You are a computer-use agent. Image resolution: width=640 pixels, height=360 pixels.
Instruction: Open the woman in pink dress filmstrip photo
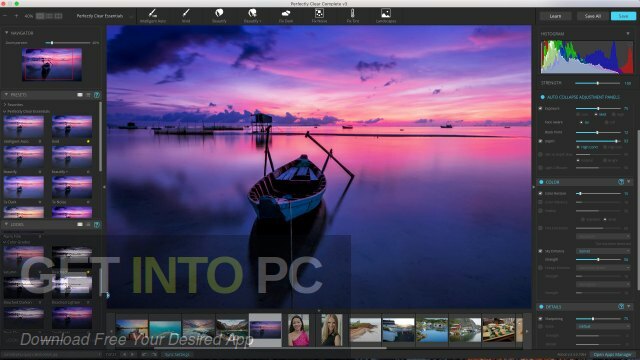(298, 330)
